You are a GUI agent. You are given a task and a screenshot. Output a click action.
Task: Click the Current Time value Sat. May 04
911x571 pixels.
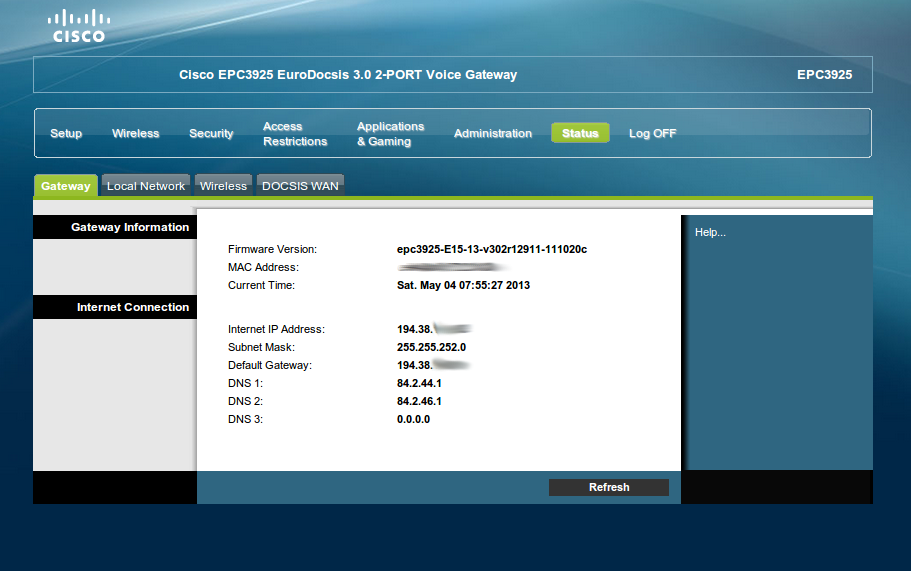(x=463, y=285)
